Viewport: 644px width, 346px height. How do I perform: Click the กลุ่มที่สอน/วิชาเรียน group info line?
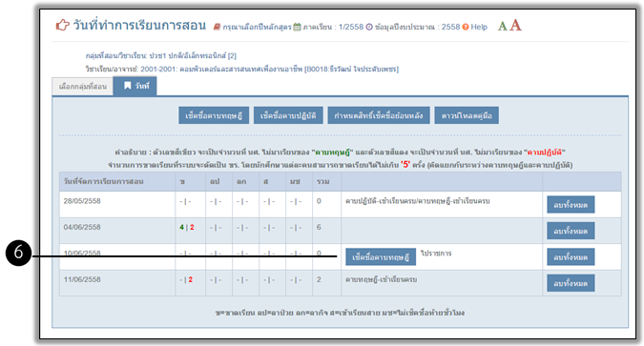[161, 56]
